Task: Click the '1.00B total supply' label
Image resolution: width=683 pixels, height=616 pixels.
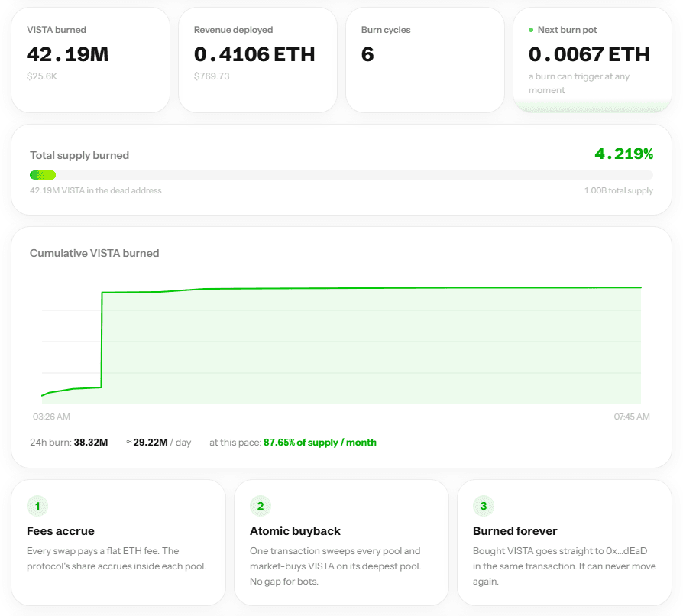Action: point(619,190)
